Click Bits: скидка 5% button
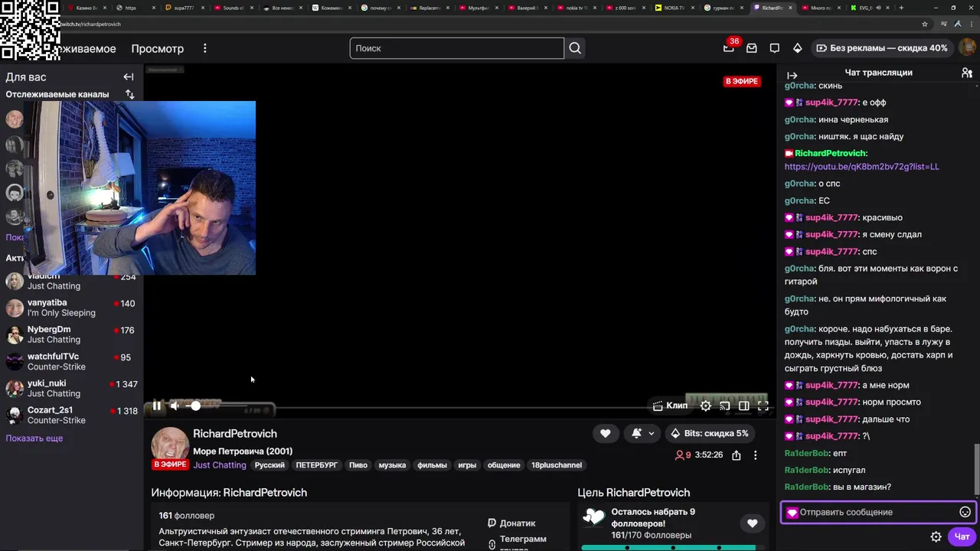980x551 pixels. tap(709, 433)
